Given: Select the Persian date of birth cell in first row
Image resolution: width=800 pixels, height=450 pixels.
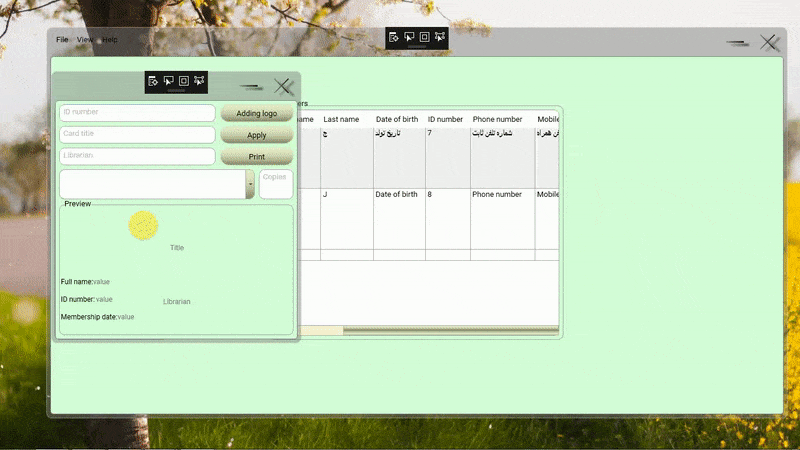Looking at the screenshot, I should (x=399, y=158).
